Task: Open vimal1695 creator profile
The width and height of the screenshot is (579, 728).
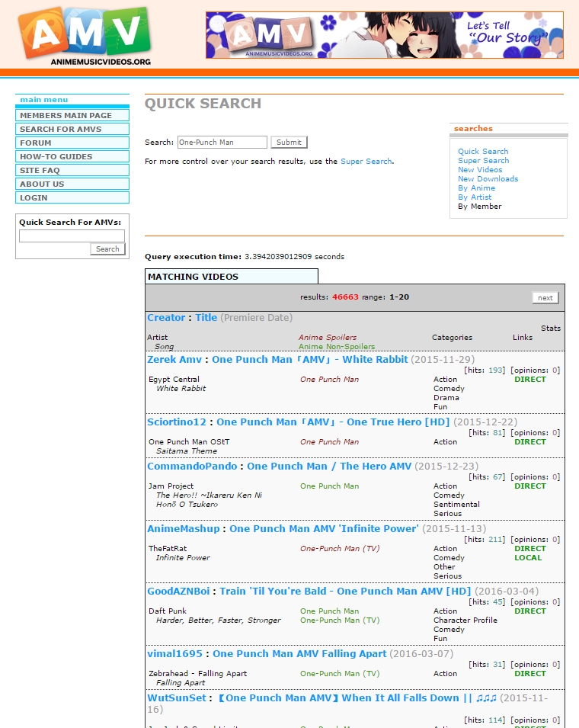Action: click(175, 654)
